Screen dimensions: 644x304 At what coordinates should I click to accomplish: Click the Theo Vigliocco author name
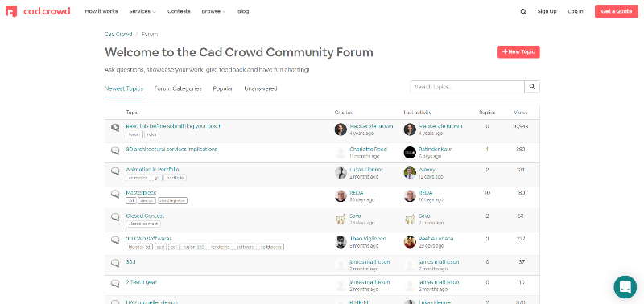coord(368,239)
